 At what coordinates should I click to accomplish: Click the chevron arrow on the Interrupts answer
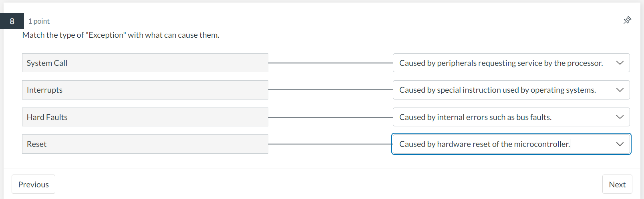620,90
